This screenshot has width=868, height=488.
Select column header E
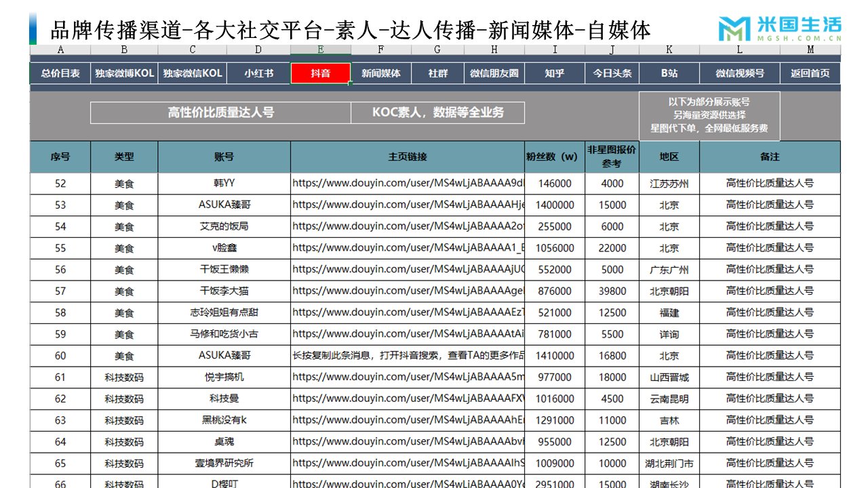pos(321,49)
